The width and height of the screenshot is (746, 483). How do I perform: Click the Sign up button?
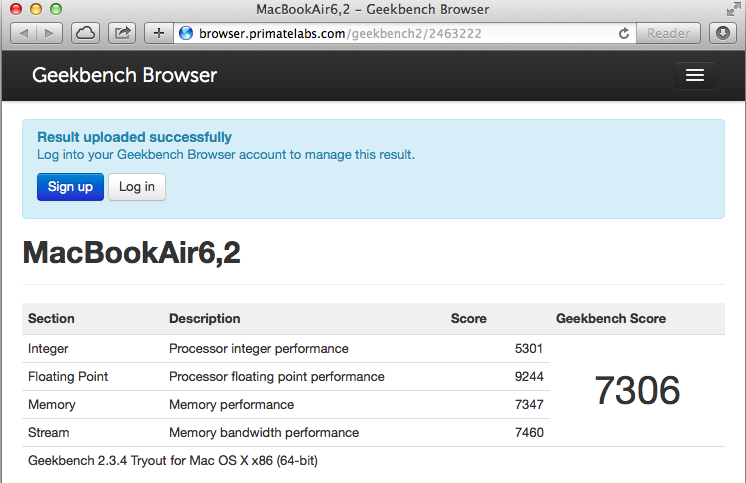70,187
